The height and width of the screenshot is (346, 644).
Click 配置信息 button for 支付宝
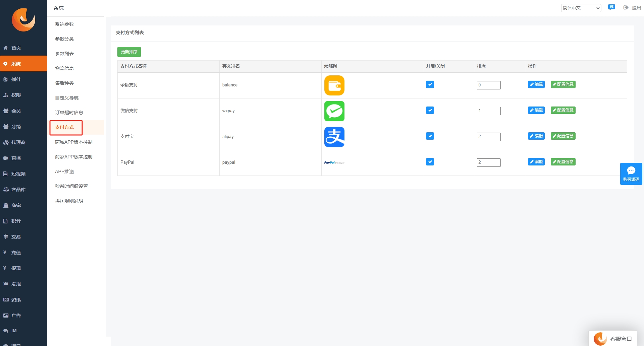[x=563, y=136]
